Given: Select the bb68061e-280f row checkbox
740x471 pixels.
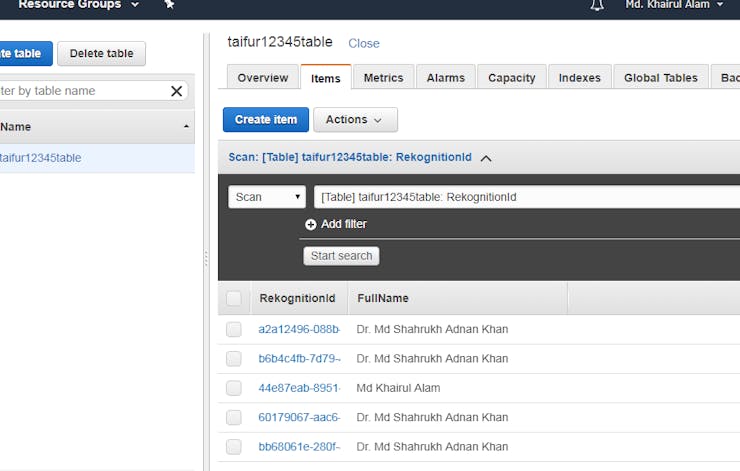Looking at the screenshot, I should (233, 447).
